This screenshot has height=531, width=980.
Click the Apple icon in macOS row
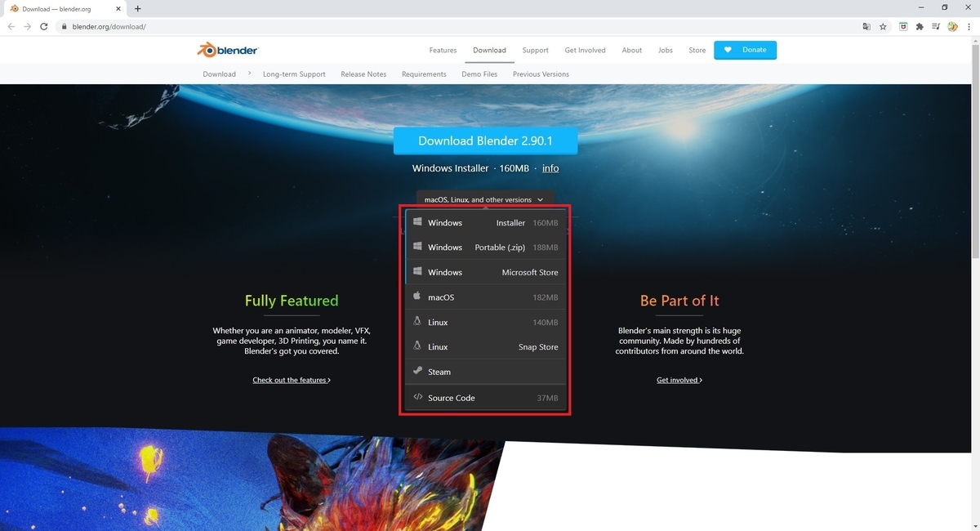pos(417,297)
